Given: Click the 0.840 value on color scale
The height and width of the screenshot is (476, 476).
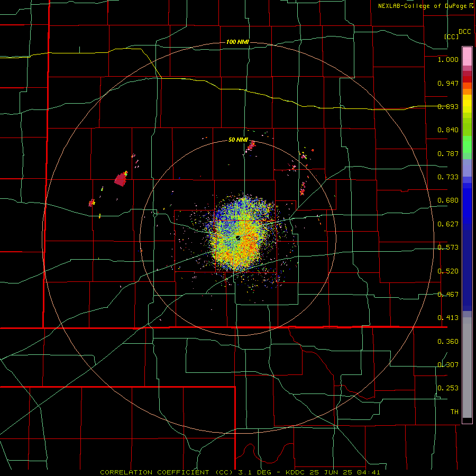Looking at the screenshot, I should click(448, 130).
